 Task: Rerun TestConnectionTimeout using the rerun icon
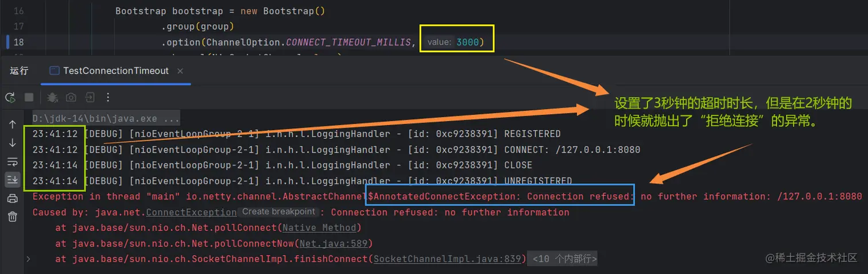tap(10, 98)
